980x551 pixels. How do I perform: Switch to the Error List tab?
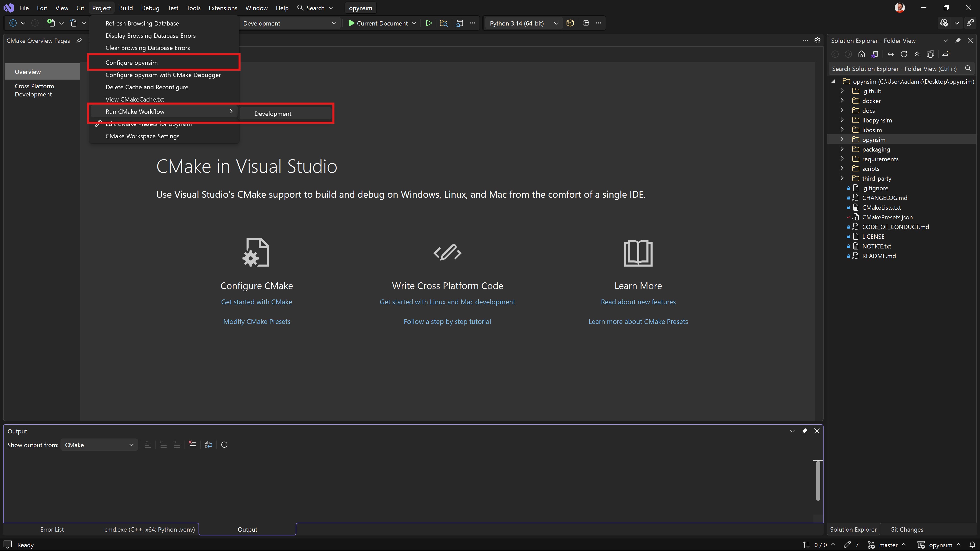pos(52,529)
